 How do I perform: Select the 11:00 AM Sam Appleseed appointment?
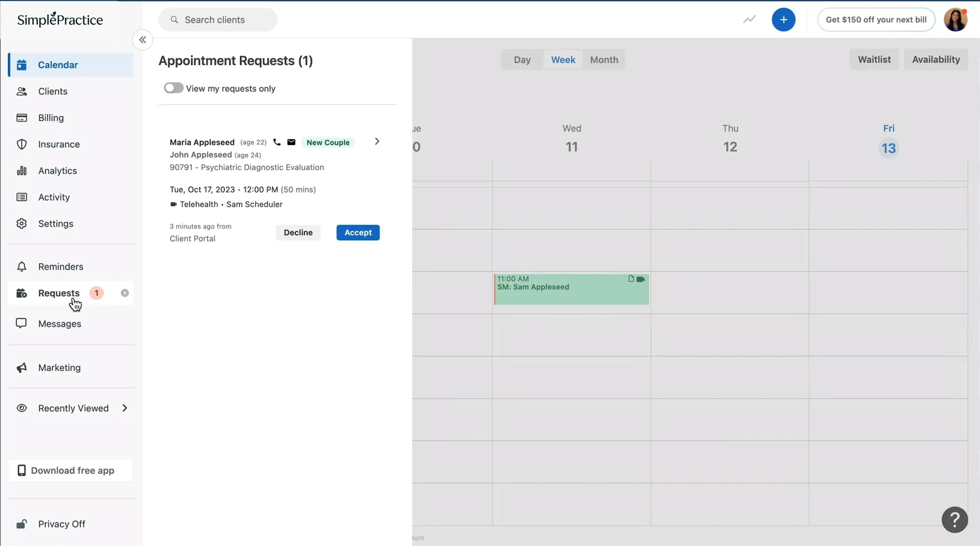coord(571,289)
